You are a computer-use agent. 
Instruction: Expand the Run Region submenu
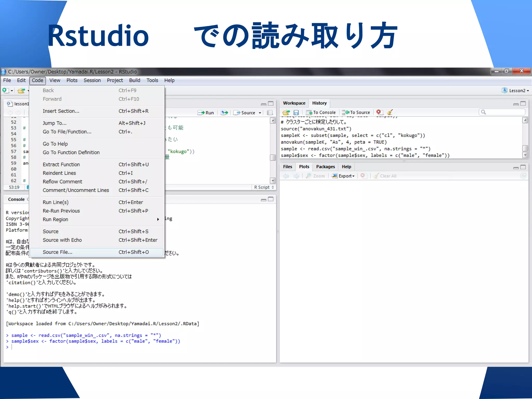[x=102, y=220]
